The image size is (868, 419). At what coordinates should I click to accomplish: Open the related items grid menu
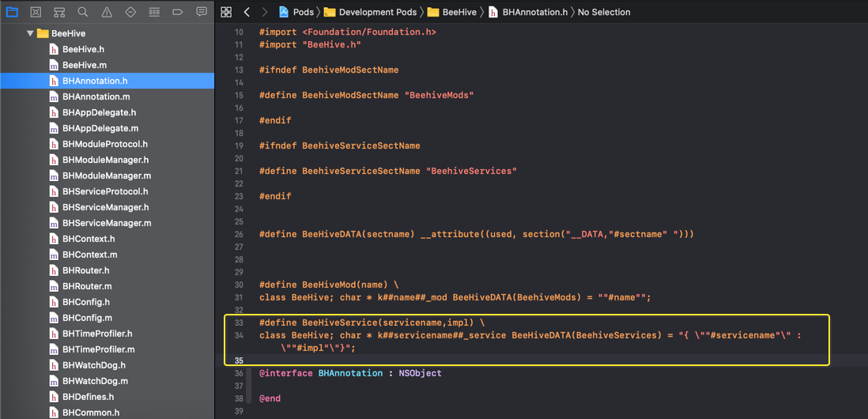226,12
